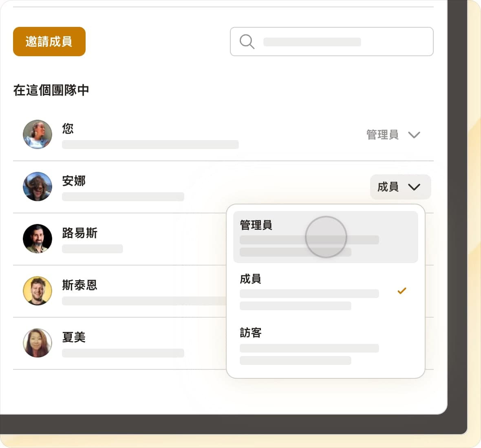The width and height of the screenshot is (481, 448).
Task: Focus the member search input field
Action: (x=342, y=42)
